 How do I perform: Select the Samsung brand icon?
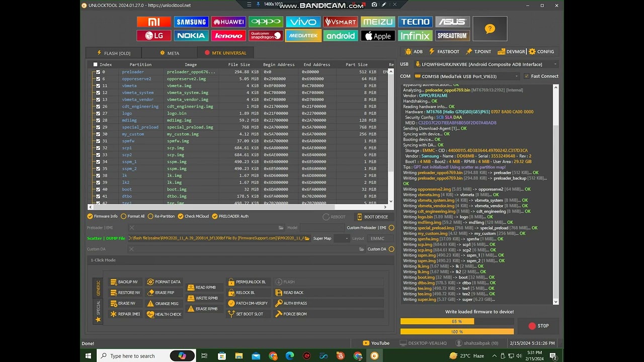[x=191, y=22]
